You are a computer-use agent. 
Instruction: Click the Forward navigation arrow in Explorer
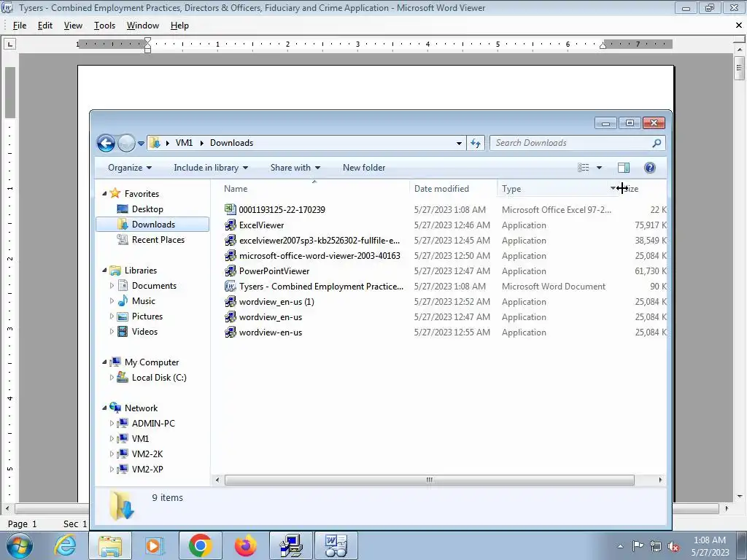coord(126,143)
